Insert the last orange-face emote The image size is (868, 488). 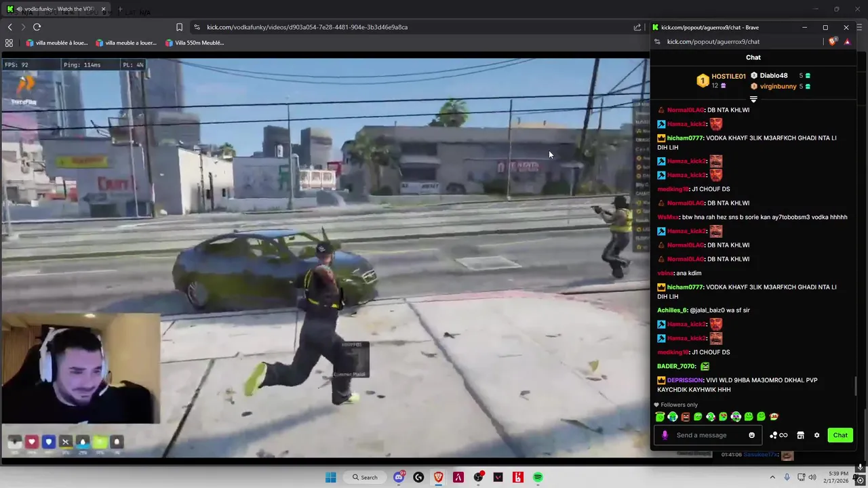click(774, 417)
